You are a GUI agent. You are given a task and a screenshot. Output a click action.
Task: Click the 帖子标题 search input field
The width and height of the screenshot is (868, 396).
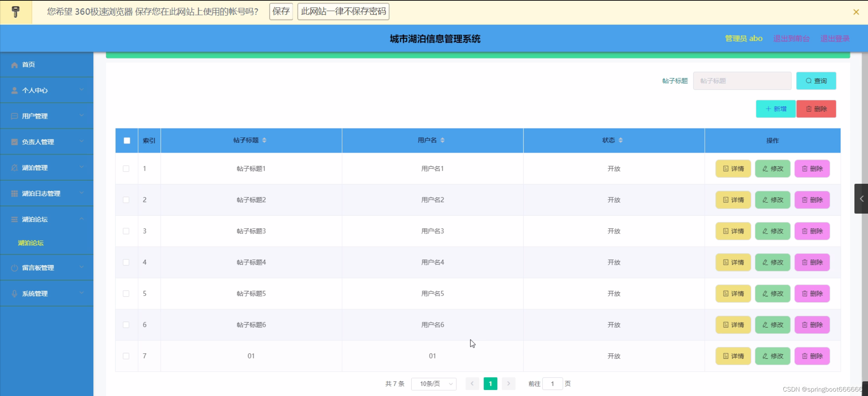(742, 81)
